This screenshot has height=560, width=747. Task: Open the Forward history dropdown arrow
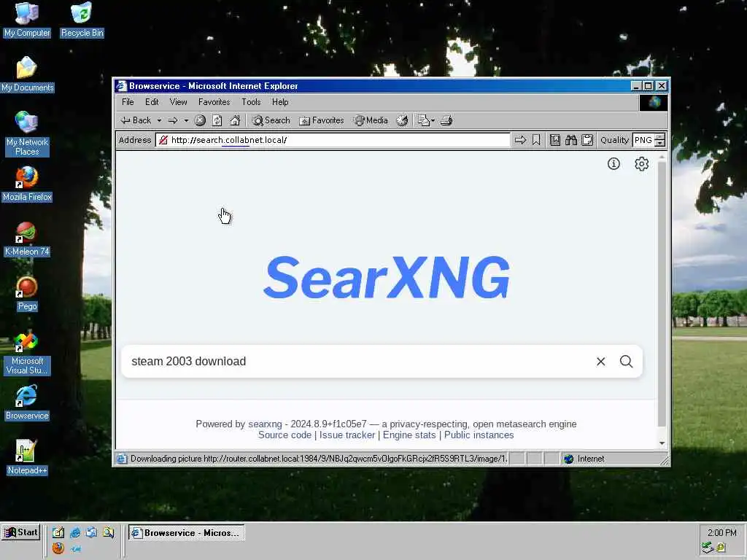tap(186, 120)
